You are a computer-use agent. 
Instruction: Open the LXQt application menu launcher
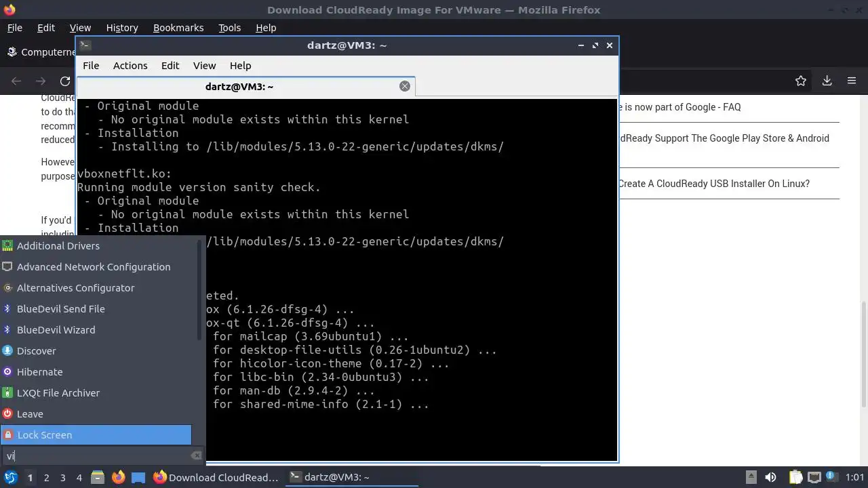10,477
